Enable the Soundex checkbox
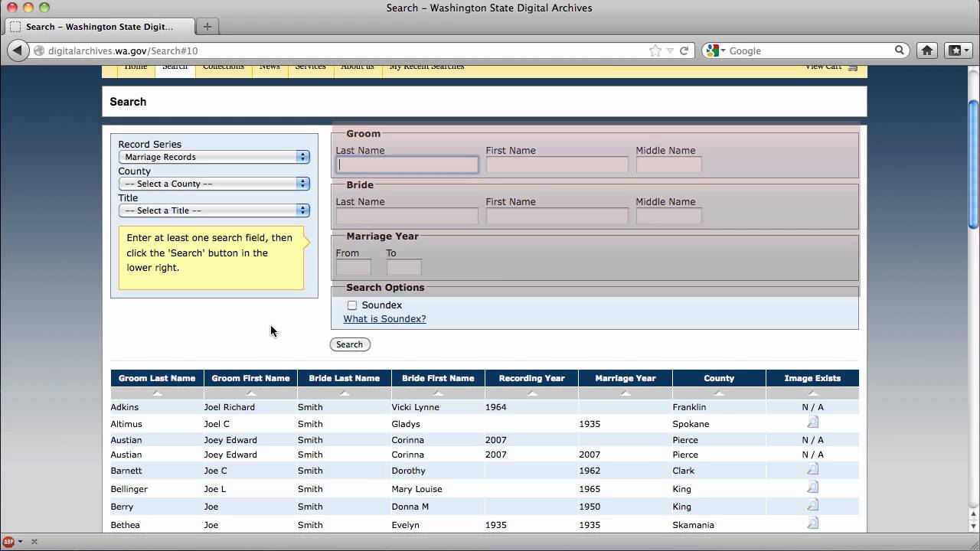This screenshot has height=551, width=980. coord(352,305)
